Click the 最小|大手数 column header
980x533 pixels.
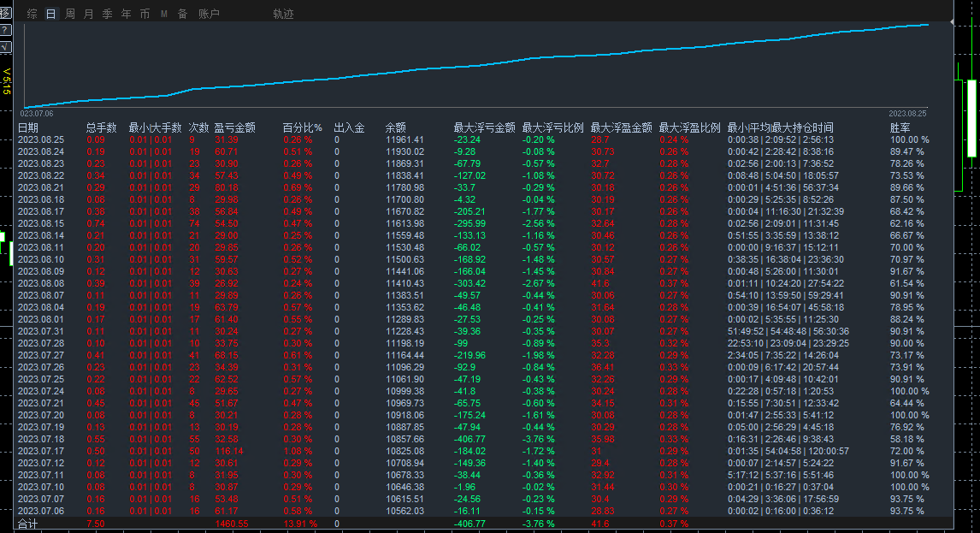pos(155,127)
